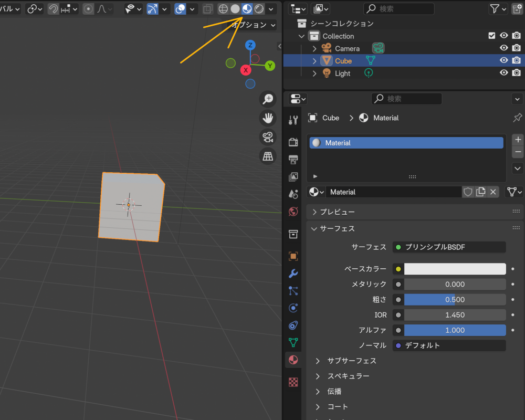Hide the Cube in viewport with eye toggle
This screenshot has width=525, height=420.
click(x=503, y=60)
